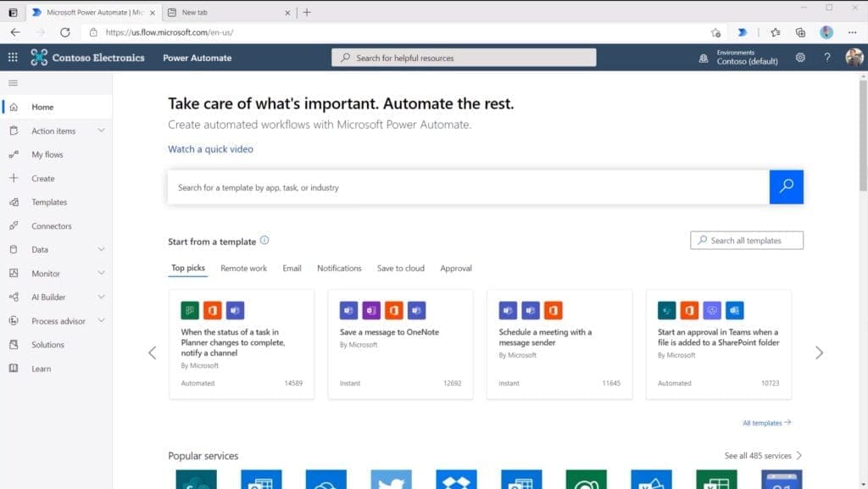
Task: Open the Watch a quick video link
Action: (210, 149)
